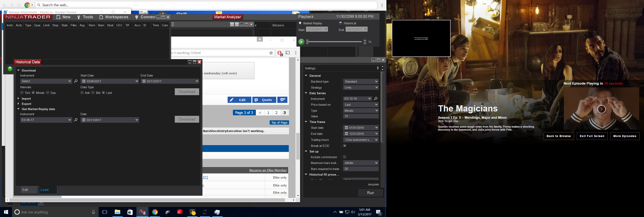The height and width of the screenshot is (217, 644).
Task: Switch to the Load tab in Historical Data
Action: [x=48, y=190]
